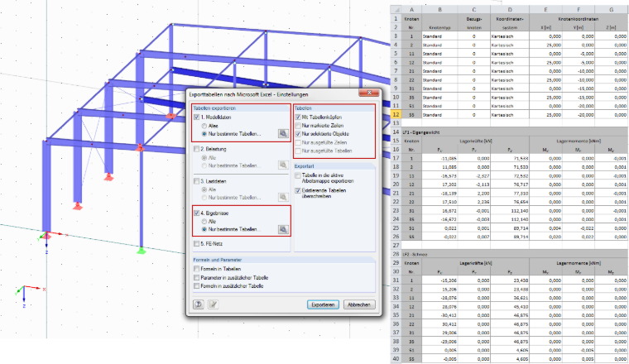The height and width of the screenshot is (364, 629).
Task: Click the edit/notes icon beside help
Action: click(213, 304)
